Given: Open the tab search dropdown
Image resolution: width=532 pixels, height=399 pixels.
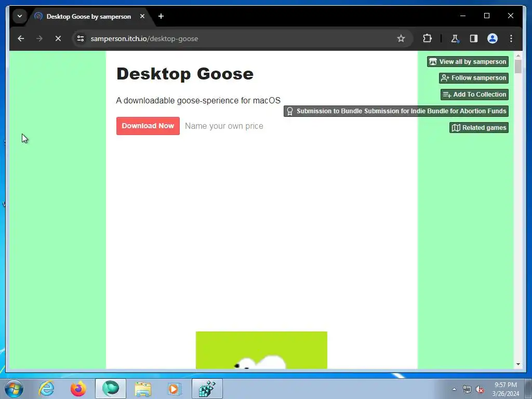Looking at the screenshot, I should 20,16.
